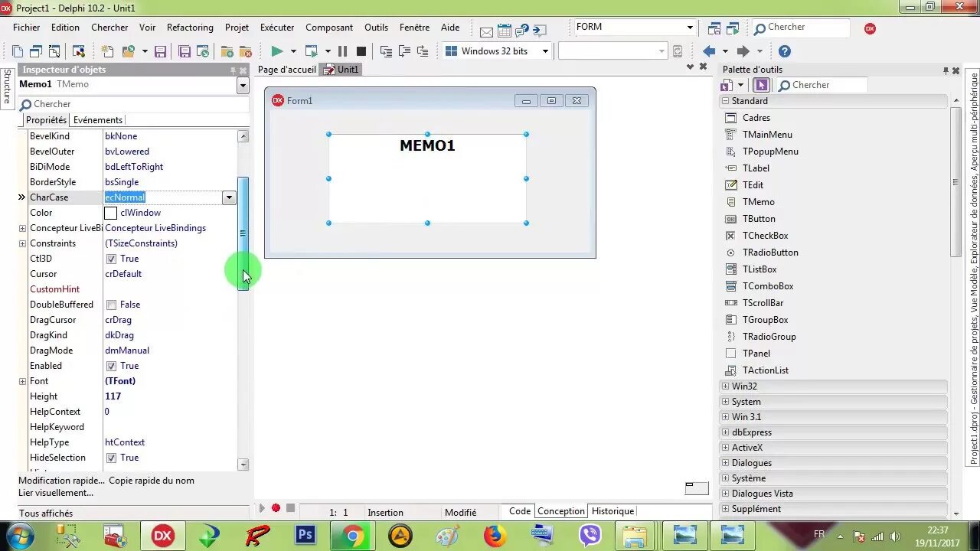Open the Composant menu

329,28
